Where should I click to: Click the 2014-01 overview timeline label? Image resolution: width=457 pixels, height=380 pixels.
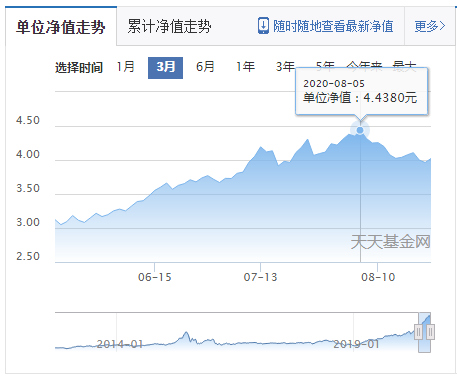[120, 344]
